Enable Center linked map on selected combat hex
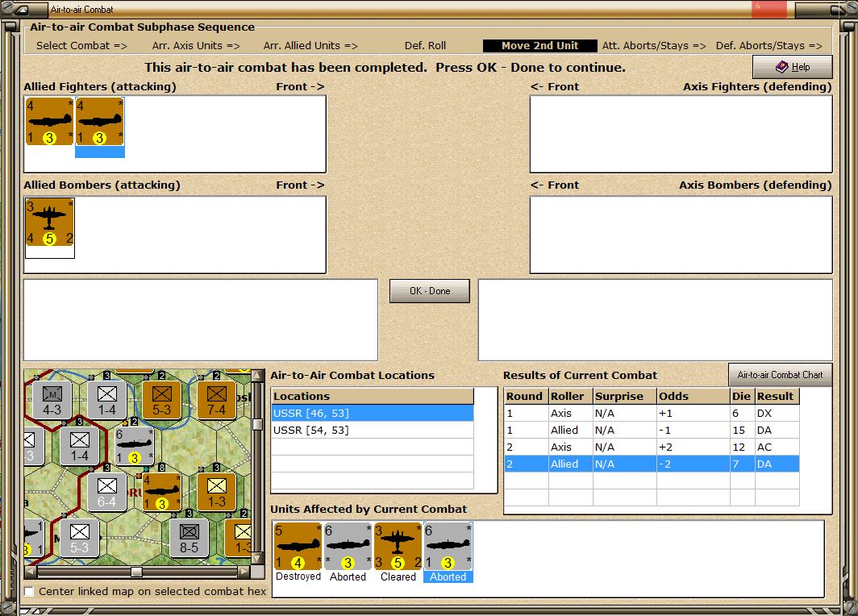The height and width of the screenshot is (616, 858). [x=29, y=591]
